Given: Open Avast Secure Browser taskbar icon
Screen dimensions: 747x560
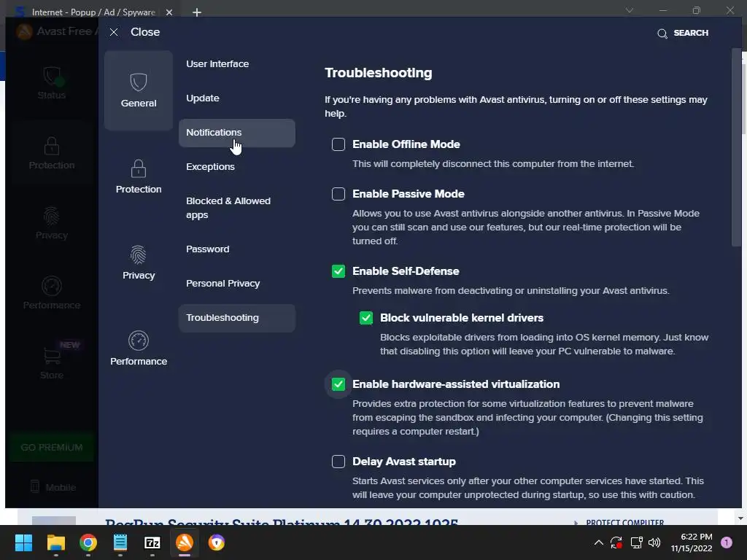Looking at the screenshot, I should pos(217,542).
